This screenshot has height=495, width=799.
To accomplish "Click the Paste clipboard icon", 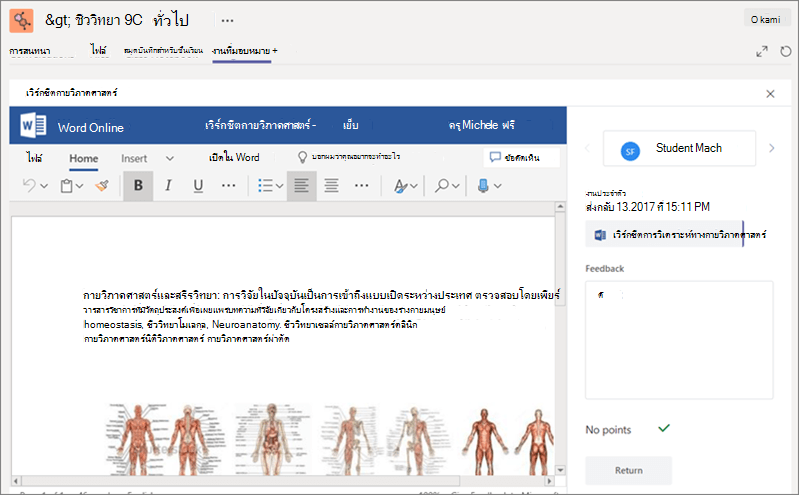I will (66, 186).
